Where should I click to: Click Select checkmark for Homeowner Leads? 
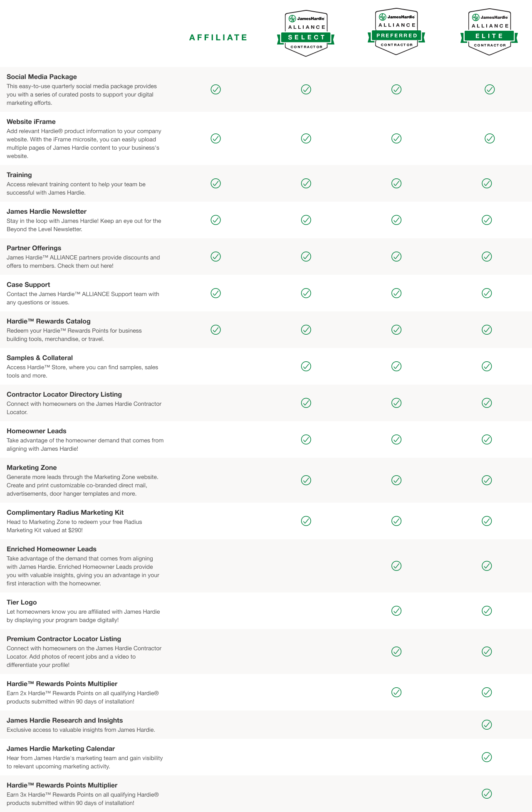coord(306,439)
